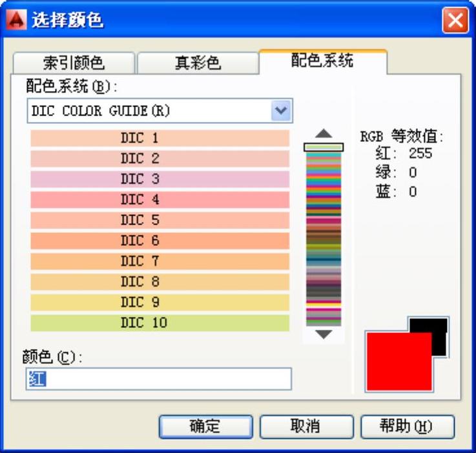Switch to the 真彩色 tab

coord(198,63)
